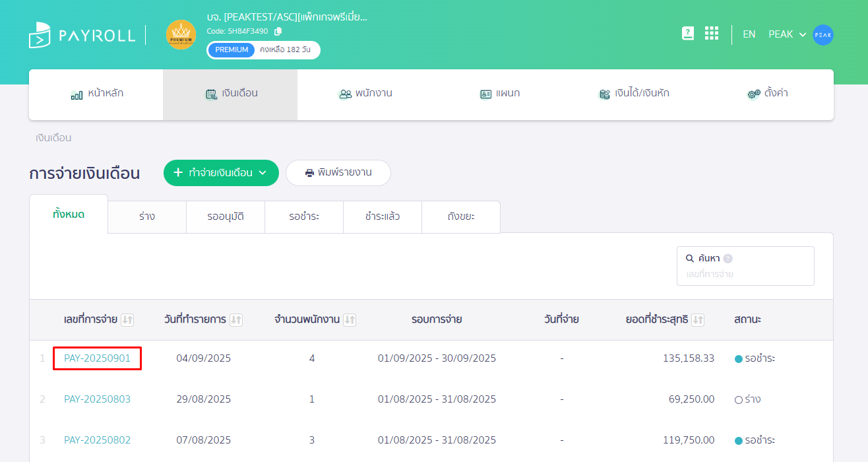This screenshot has width=868, height=462.
Task: Open payroll PAY-20250901
Action: tap(98, 358)
